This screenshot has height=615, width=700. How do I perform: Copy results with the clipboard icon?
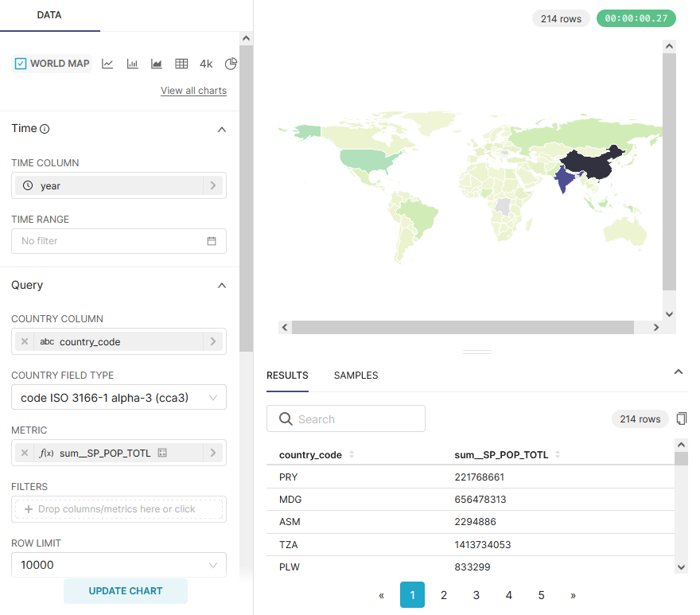tap(681, 418)
